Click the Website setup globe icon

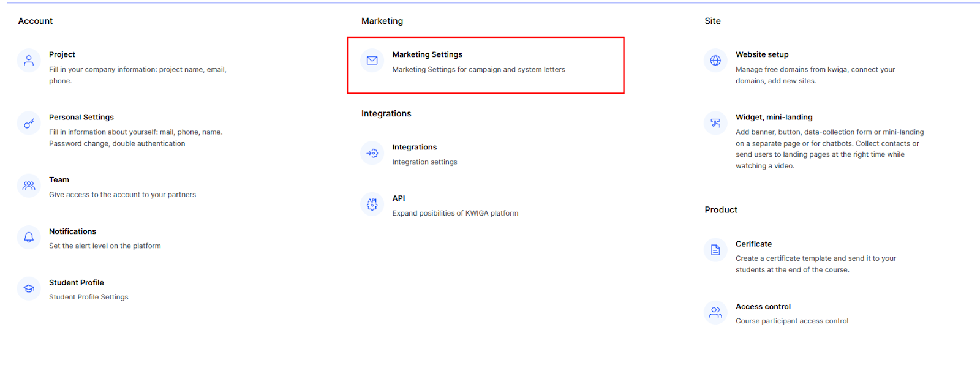pyautogui.click(x=715, y=61)
